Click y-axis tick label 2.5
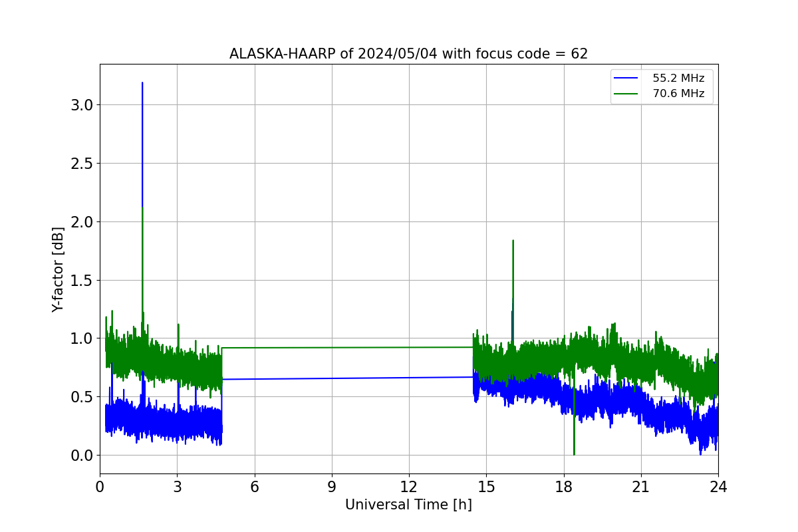 (82, 164)
